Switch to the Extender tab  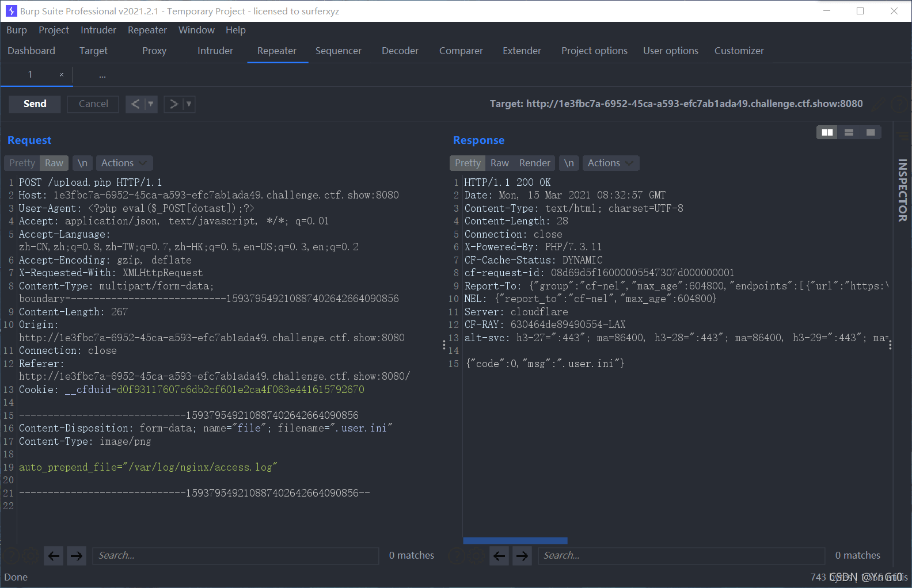[522, 51]
